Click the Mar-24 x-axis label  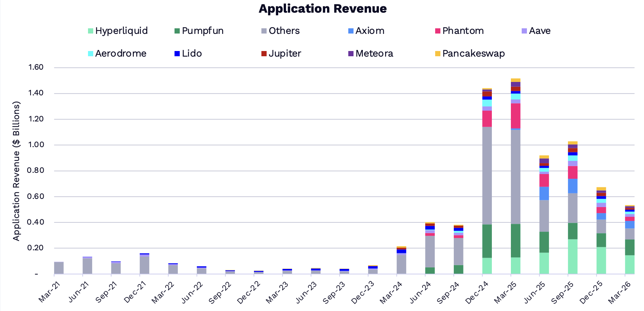tap(391, 292)
